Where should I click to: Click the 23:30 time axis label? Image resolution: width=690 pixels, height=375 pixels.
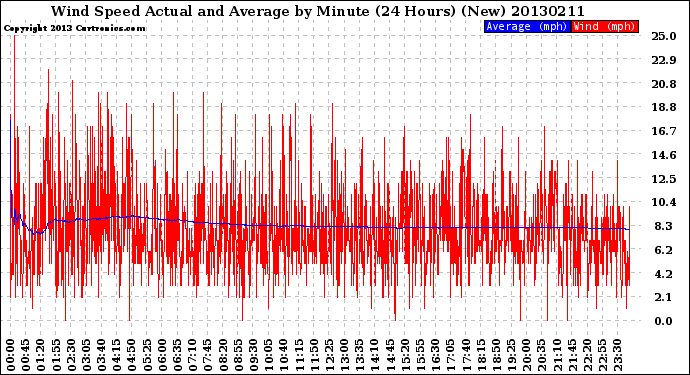(x=617, y=354)
